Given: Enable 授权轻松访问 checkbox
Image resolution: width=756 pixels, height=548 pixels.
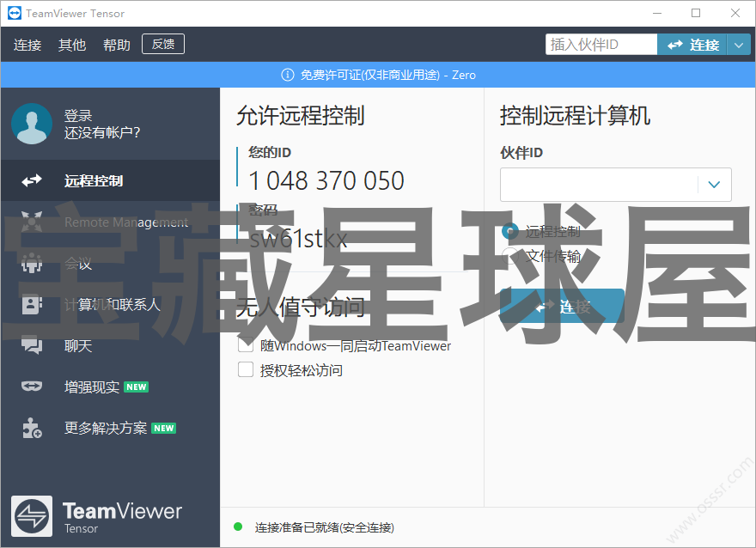Looking at the screenshot, I should pyautogui.click(x=246, y=369).
